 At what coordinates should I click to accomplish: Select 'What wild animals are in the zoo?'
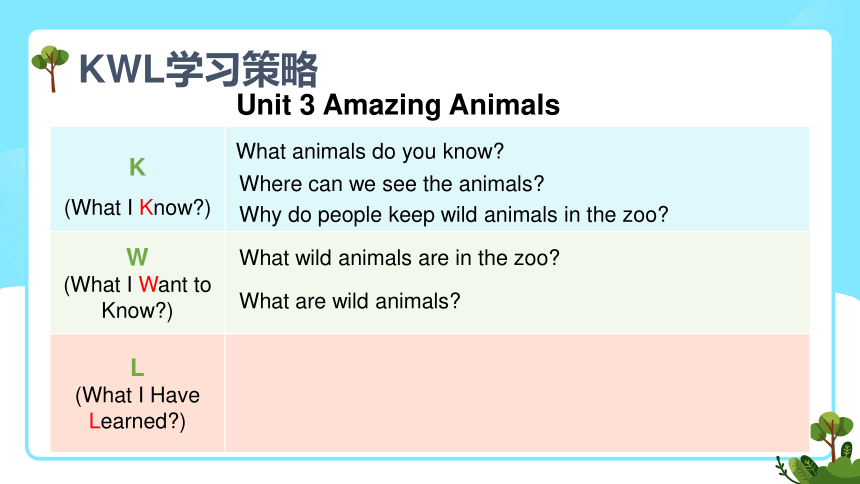[399, 258]
